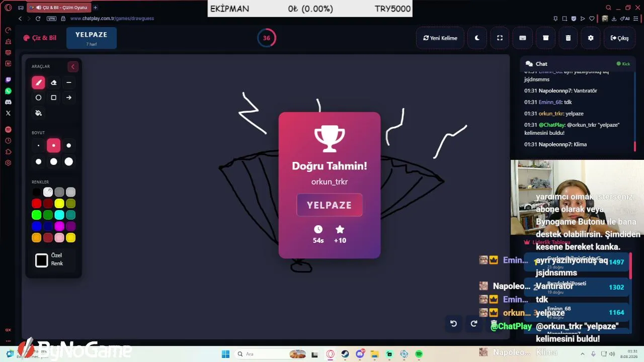Open Spotify in the browser sidebar
This screenshot has width=644, height=362.
click(8, 130)
